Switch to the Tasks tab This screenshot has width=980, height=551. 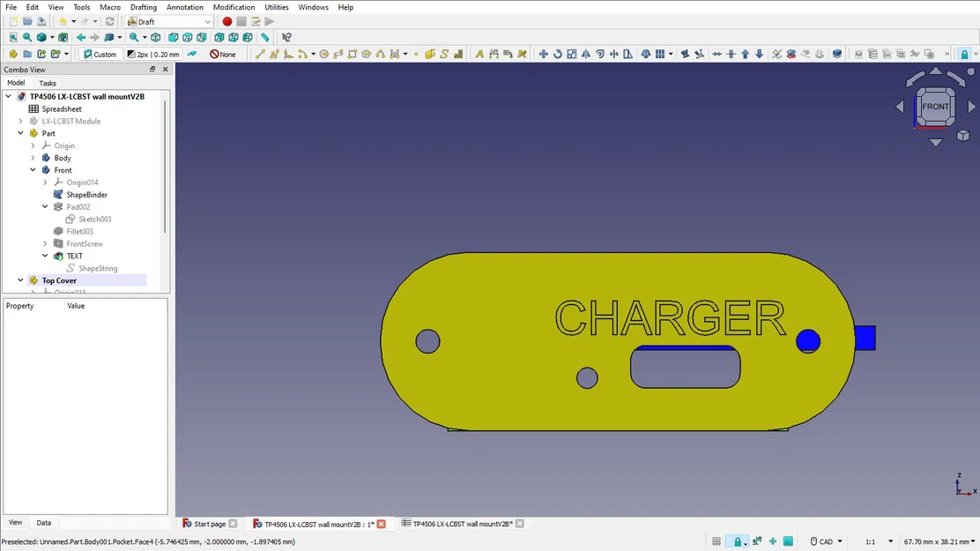tap(48, 83)
